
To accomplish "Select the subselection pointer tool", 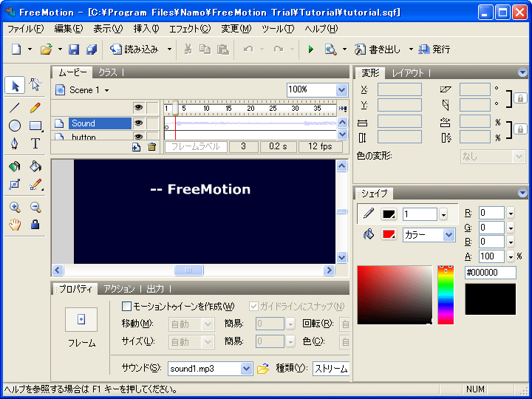I will (35, 85).
